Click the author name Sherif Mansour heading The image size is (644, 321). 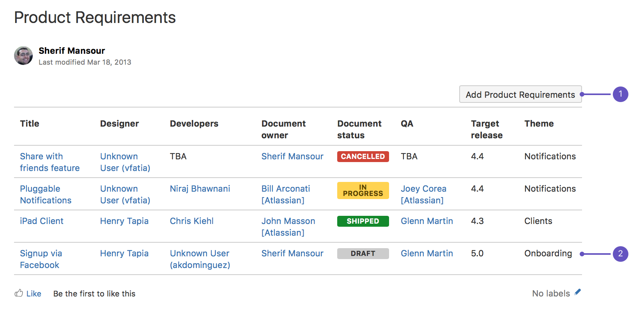click(72, 51)
